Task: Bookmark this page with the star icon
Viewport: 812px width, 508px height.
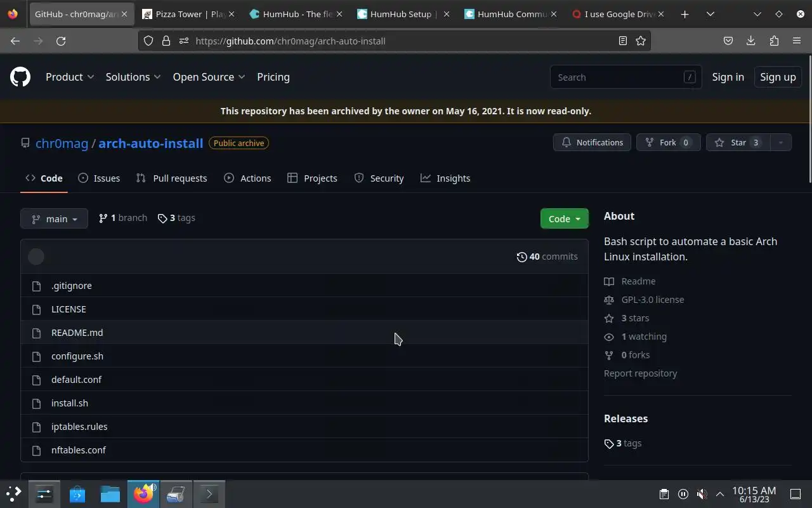Action: (641, 41)
